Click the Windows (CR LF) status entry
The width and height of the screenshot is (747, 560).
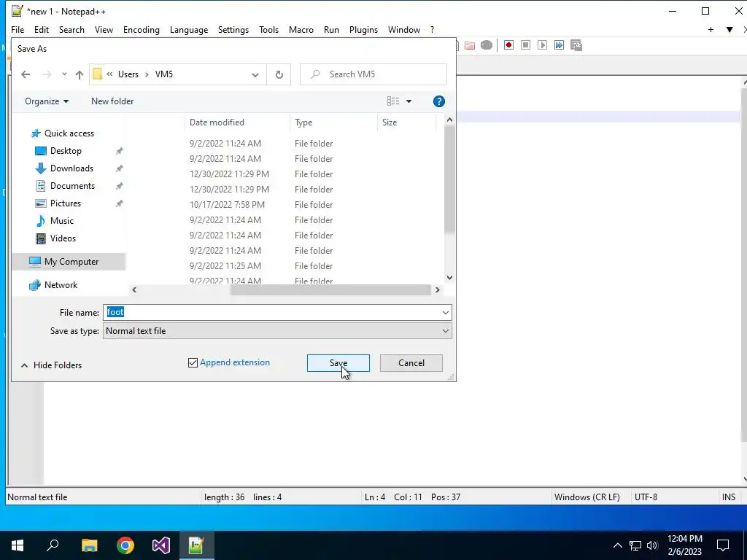[x=587, y=497]
